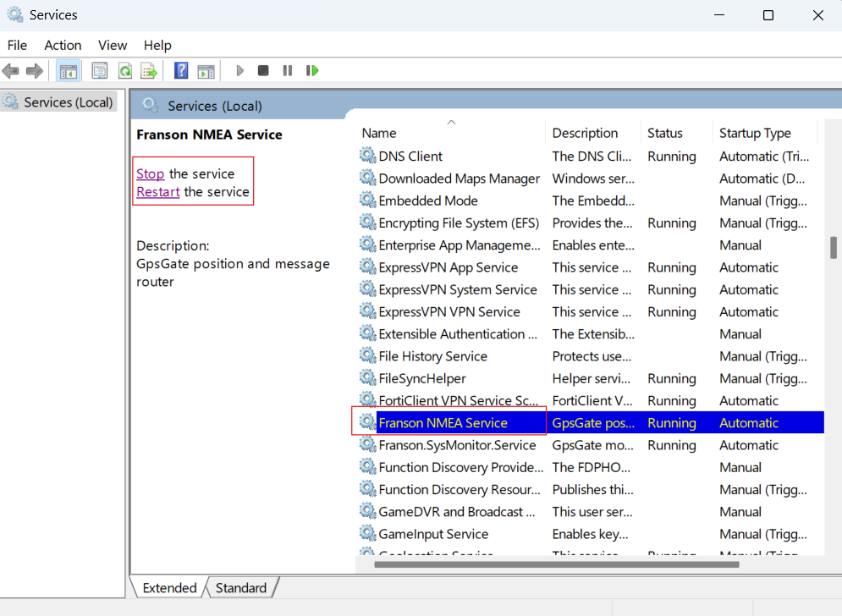The width and height of the screenshot is (842, 616).
Task: Click gear icon beside FileSyncHelper
Action: tap(367, 378)
